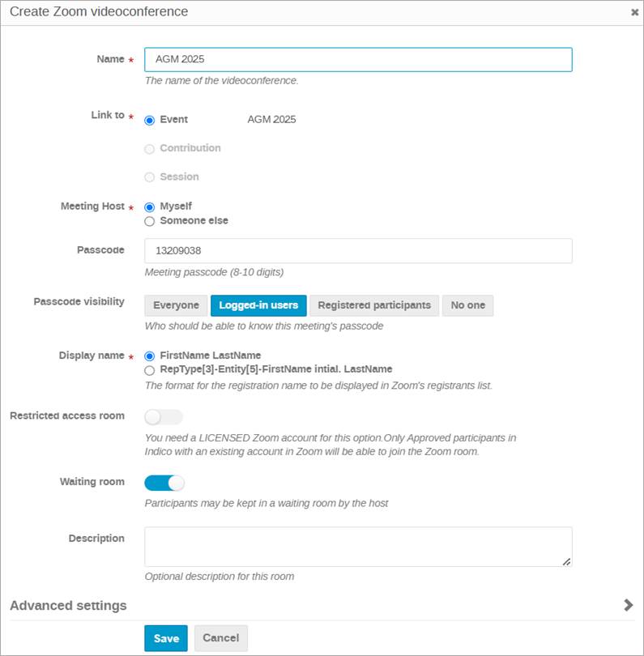The height and width of the screenshot is (656, 644).
Task: Set passcode visibility to Registered participants
Action: [374, 305]
